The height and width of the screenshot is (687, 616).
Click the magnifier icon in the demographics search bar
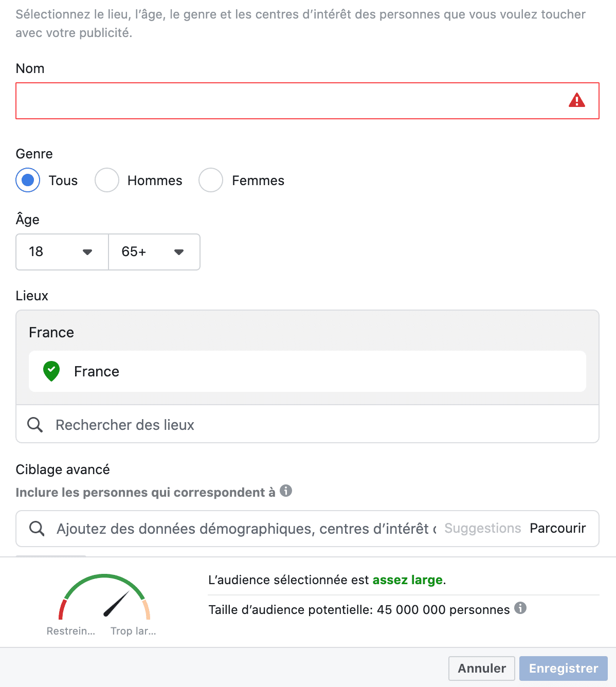36,528
